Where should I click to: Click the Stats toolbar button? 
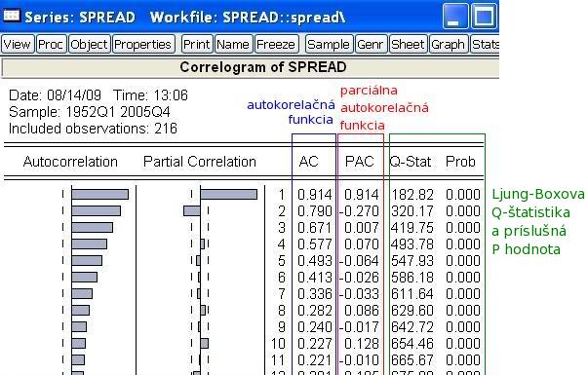click(485, 44)
